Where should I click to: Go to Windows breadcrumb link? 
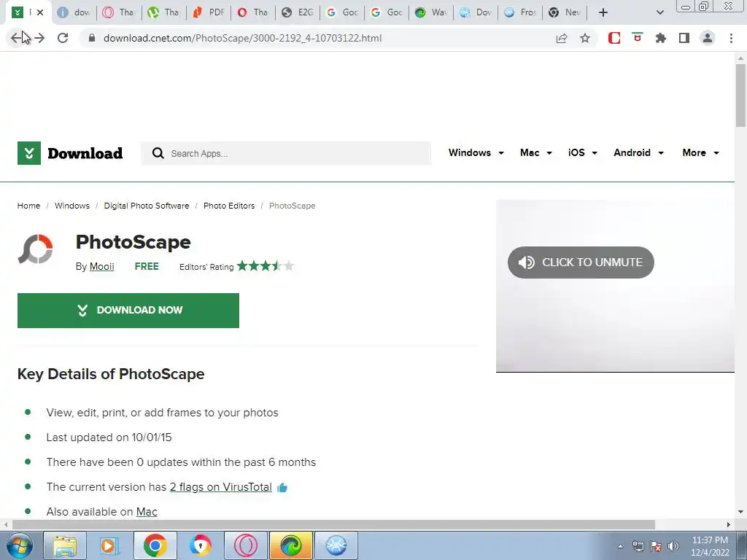pyautogui.click(x=72, y=206)
